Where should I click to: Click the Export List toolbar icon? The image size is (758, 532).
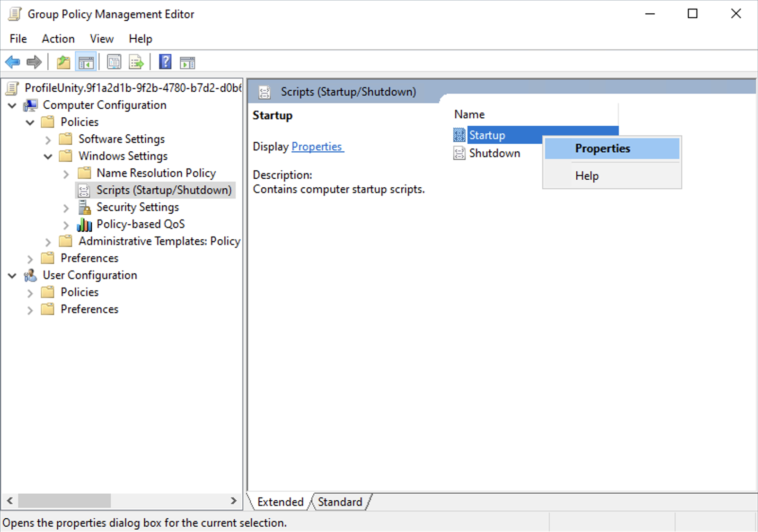pos(136,62)
